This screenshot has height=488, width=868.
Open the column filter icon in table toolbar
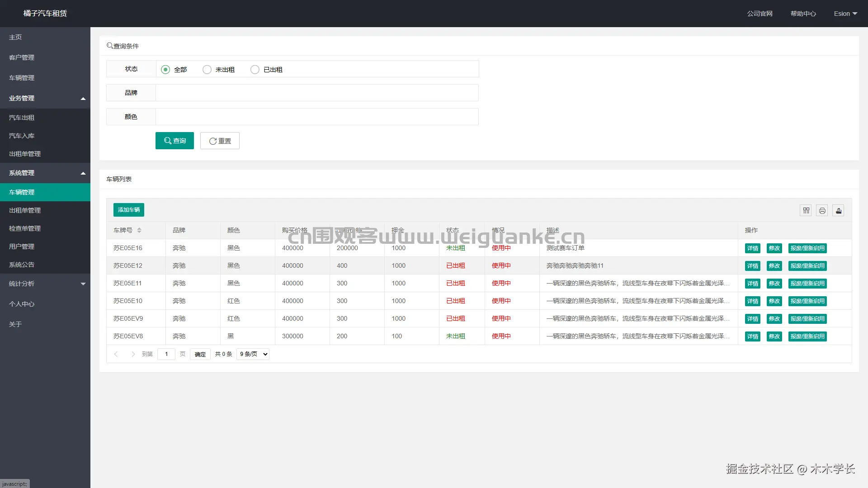(x=806, y=210)
